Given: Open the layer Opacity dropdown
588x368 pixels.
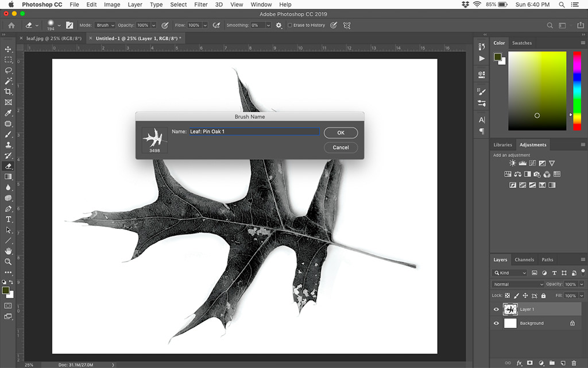Looking at the screenshot, I should tap(582, 284).
